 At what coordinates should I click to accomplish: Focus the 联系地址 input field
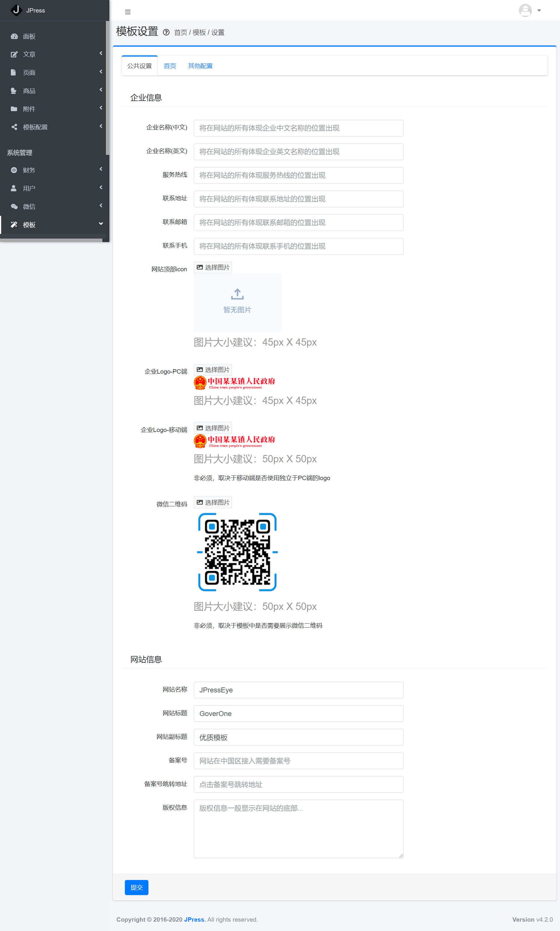tap(298, 199)
